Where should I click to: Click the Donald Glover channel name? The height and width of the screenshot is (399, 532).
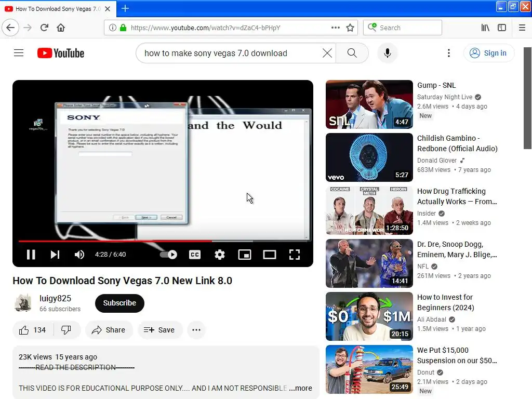(437, 160)
